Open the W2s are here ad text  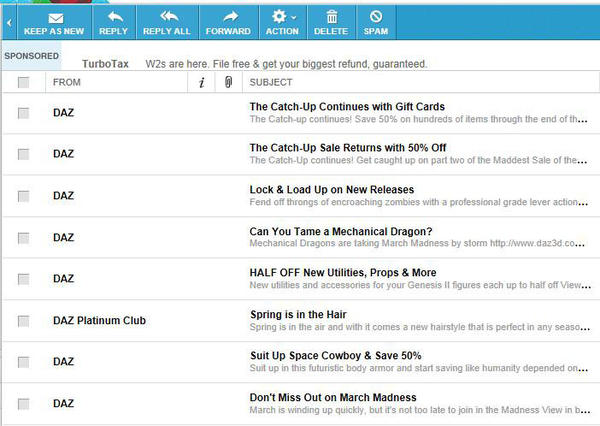[286, 64]
